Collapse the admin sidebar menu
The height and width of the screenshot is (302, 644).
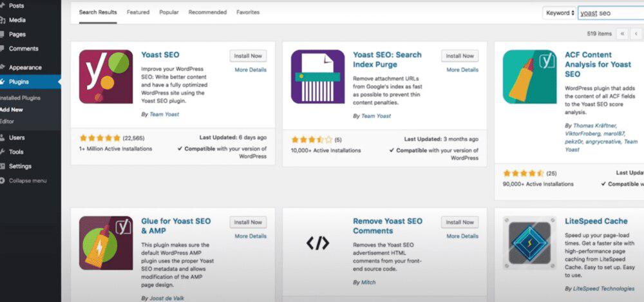[x=27, y=181]
